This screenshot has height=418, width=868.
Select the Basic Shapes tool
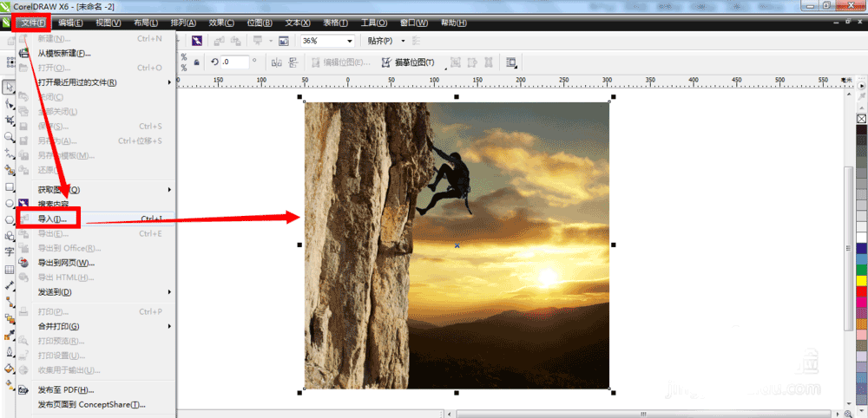tap(9, 236)
